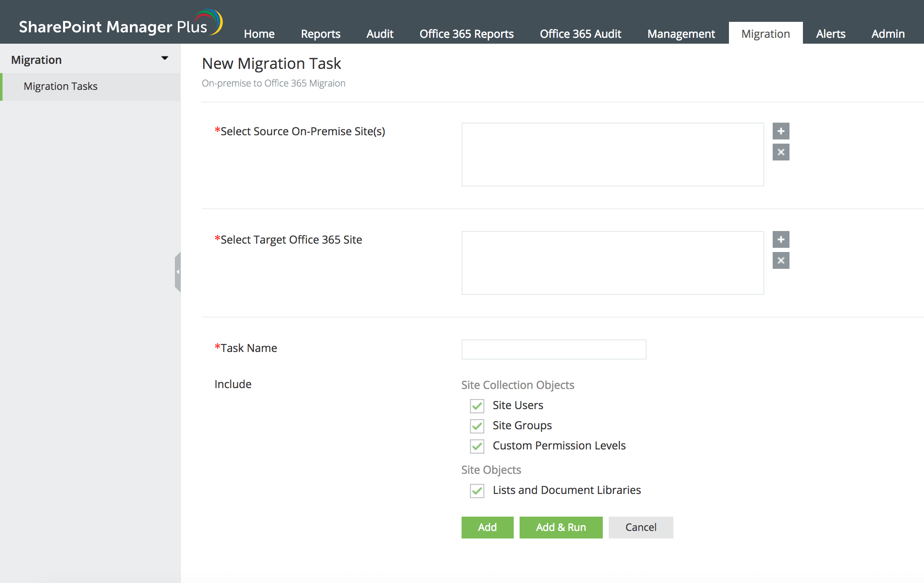Image resolution: width=924 pixels, height=583 pixels.
Task: Add a target Office 365 site plus icon
Action: (x=781, y=239)
